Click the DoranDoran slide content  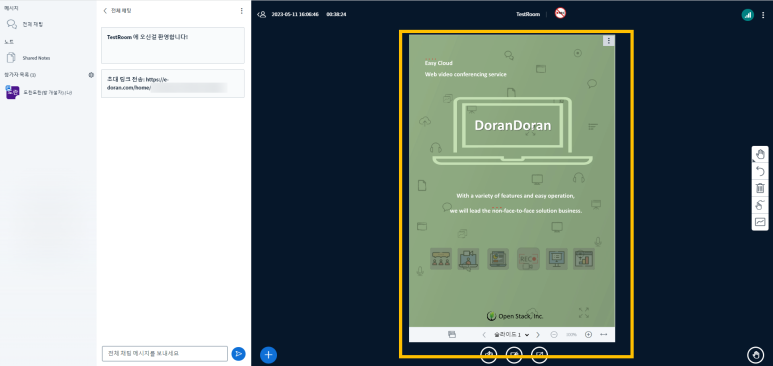point(512,181)
